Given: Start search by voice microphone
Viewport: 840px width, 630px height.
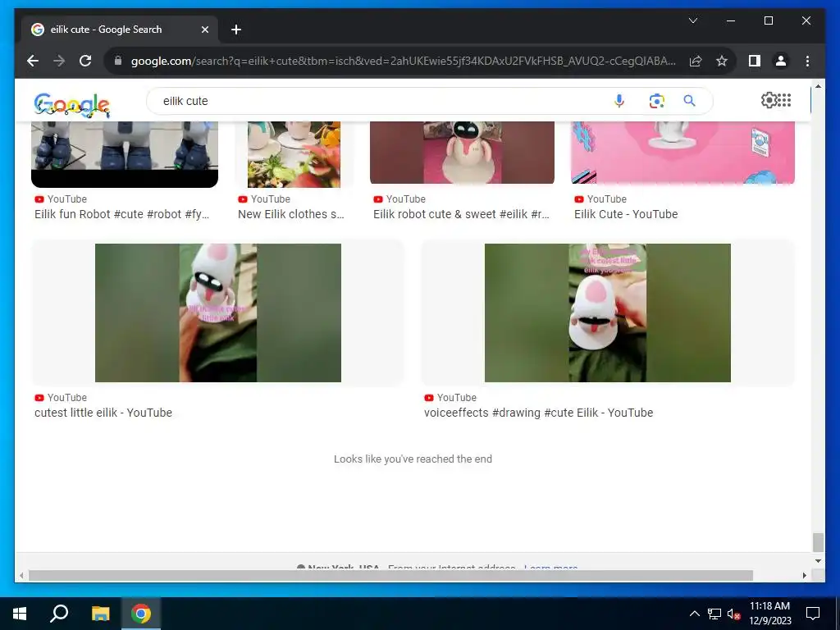Looking at the screenshot, I should (x=619, y=101).
